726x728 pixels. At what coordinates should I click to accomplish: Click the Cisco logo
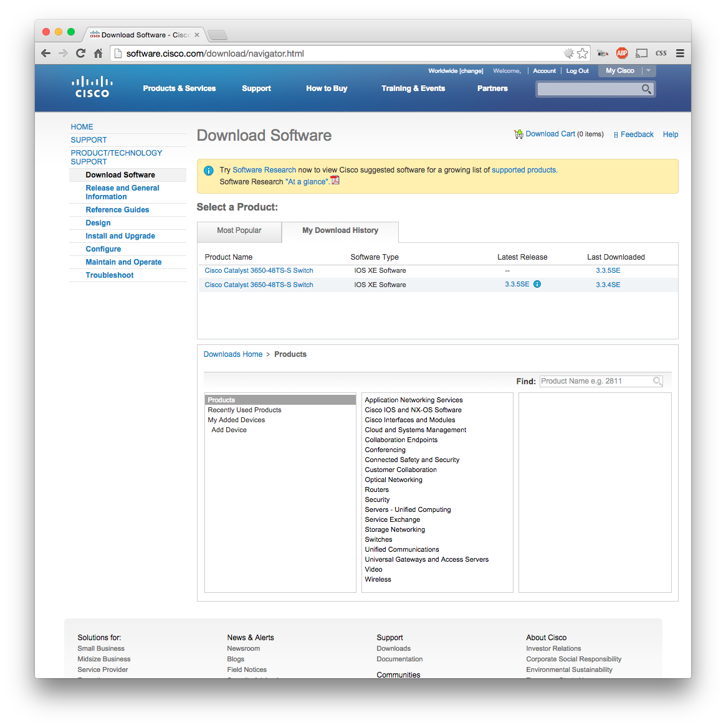[x=92, y=87]
